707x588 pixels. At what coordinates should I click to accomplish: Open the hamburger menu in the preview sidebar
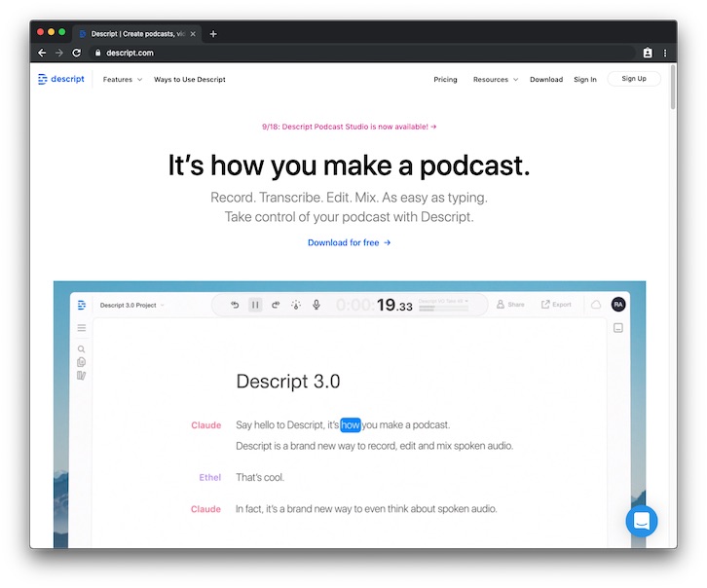click(82, 328)
